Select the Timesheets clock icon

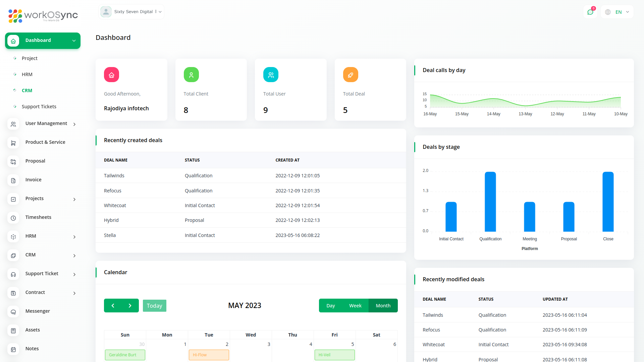click(x=13, y=218)
